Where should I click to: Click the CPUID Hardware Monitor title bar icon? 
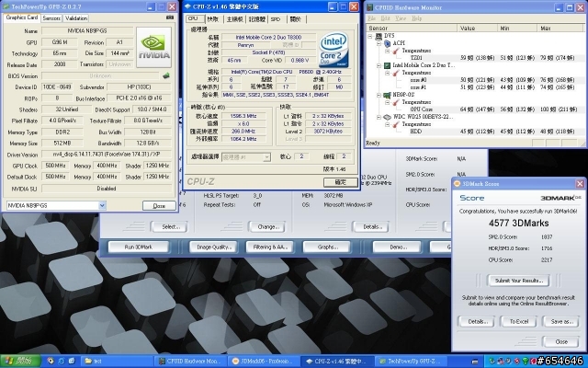369,7
